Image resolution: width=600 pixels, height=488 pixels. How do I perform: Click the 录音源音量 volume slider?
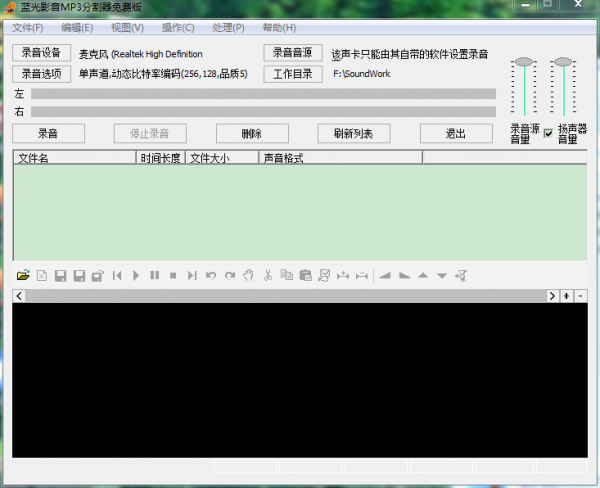pos(523,85)
